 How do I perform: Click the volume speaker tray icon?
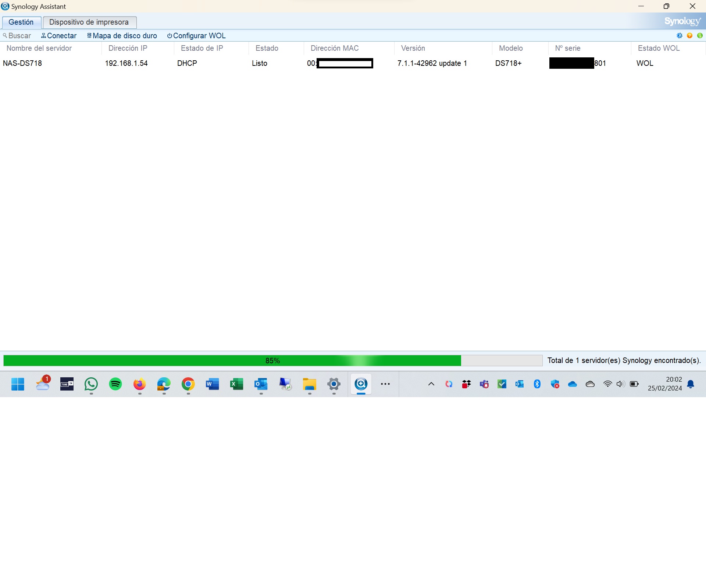(621, 384)
